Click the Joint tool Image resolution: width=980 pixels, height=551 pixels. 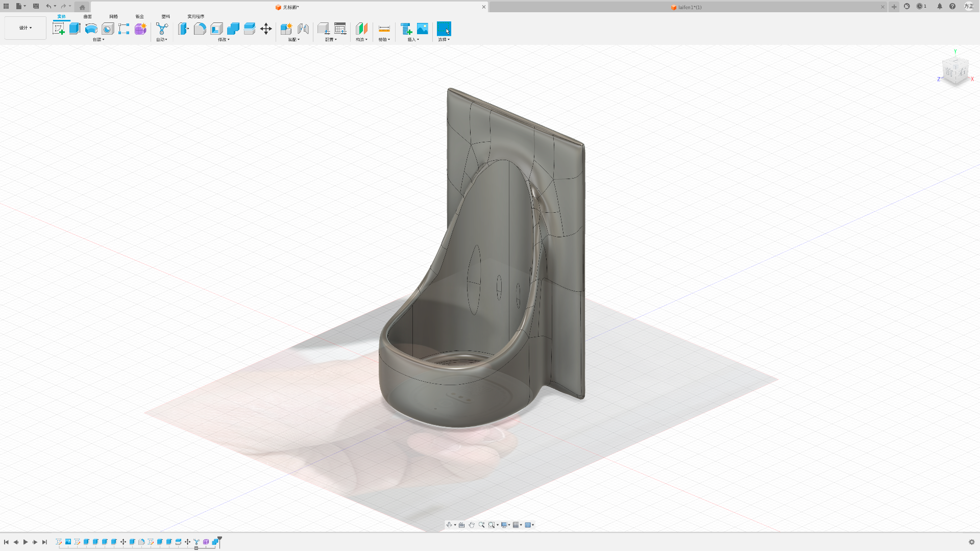click(303, 29)
